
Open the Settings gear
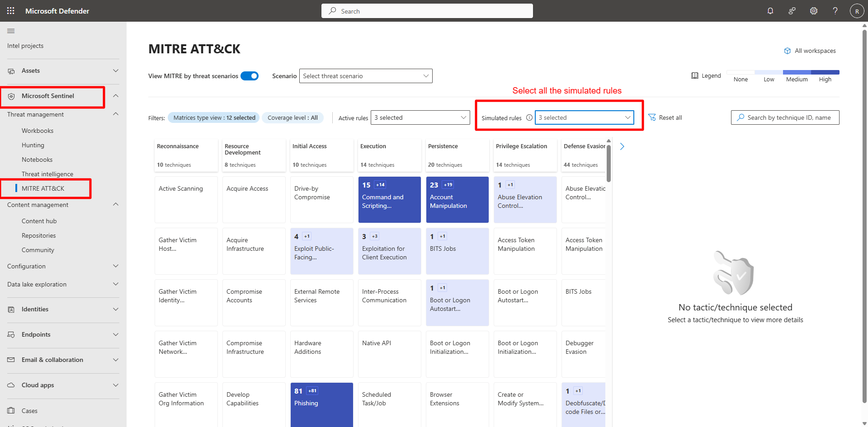(x=814, y=11)
